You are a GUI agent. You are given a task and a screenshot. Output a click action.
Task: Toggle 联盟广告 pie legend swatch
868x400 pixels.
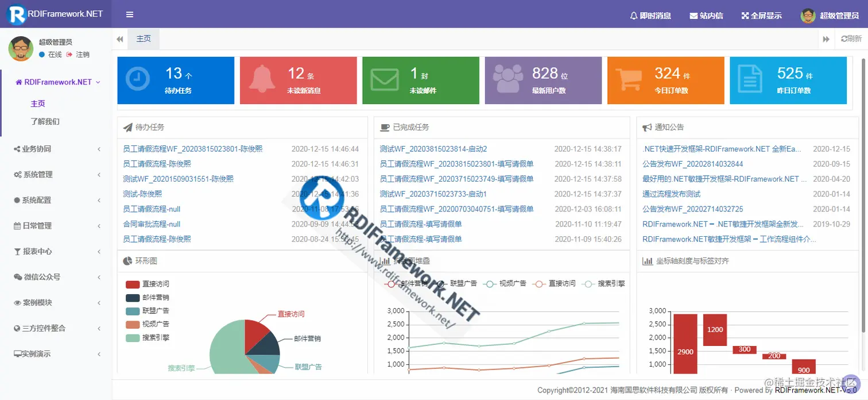coord(133,311)
